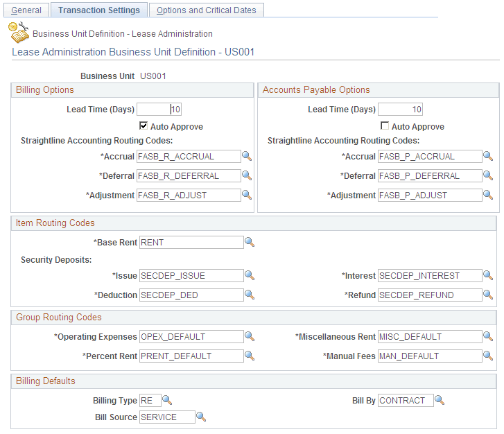Open Percent Rent routing code lookup

pyautogui.click(x=250, y=356)
